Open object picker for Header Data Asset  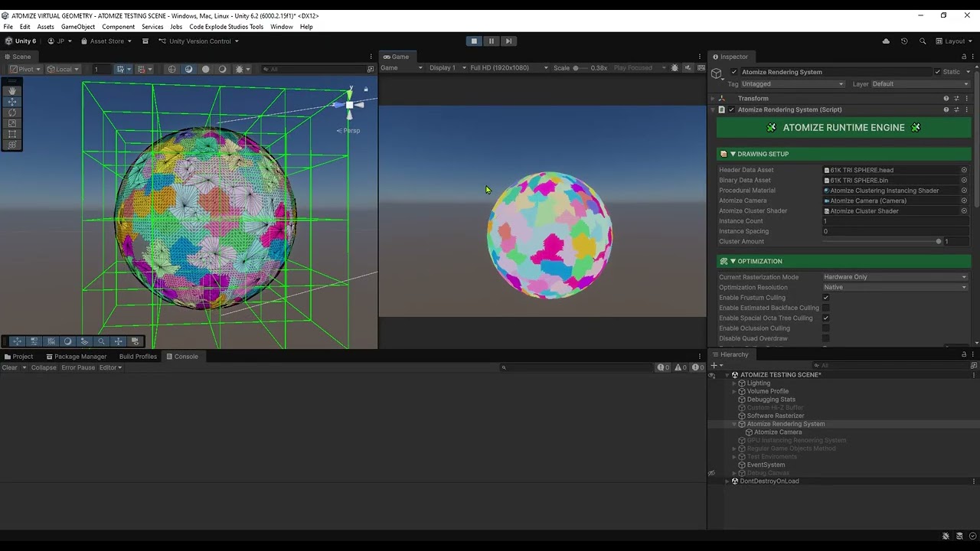pos(964,170)
